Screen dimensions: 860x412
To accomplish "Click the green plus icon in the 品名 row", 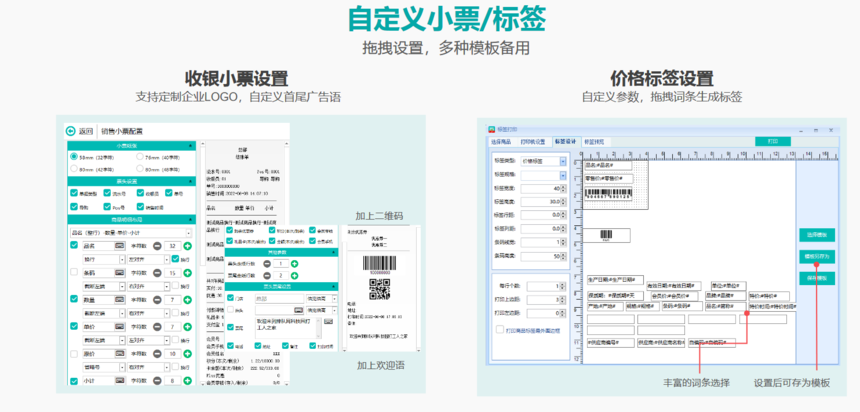I will point(188,245).
